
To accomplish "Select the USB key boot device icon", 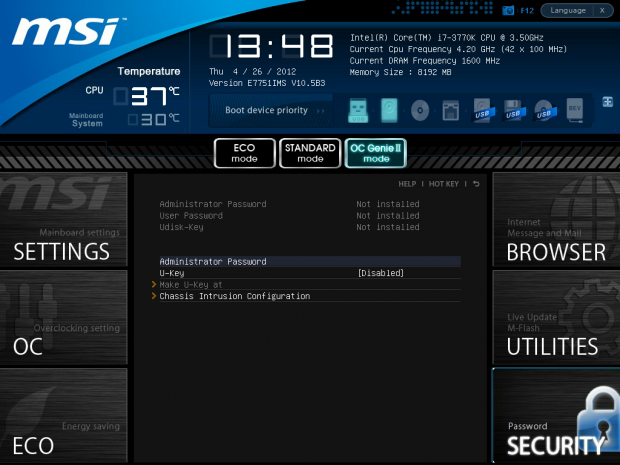I will coord(358,110).
